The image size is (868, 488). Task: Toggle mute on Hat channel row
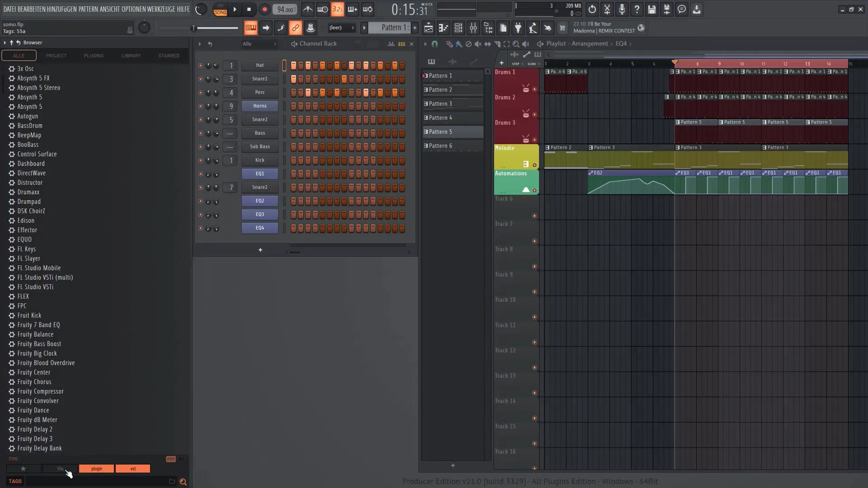pos(200,65)
